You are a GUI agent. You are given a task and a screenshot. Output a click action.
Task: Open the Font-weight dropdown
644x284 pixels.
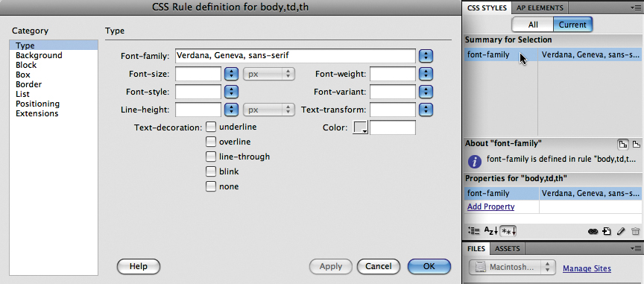pyautogui.click(x=426, y=74)
